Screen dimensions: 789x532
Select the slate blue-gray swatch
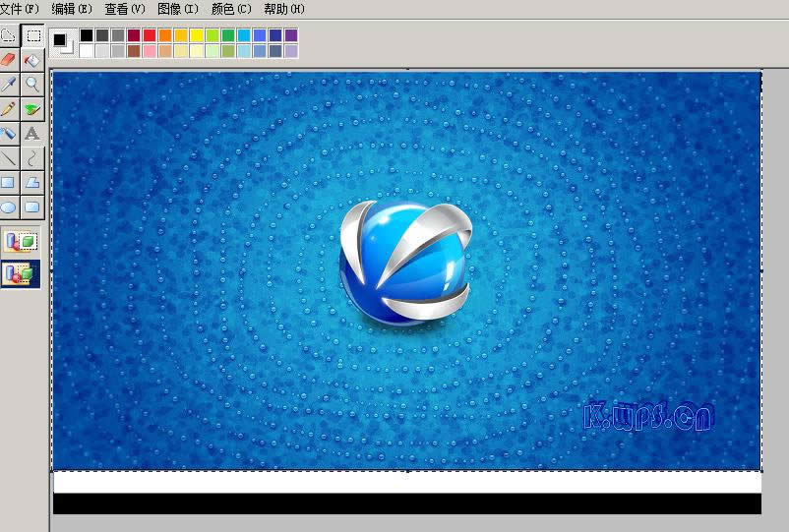coord(275,51)
